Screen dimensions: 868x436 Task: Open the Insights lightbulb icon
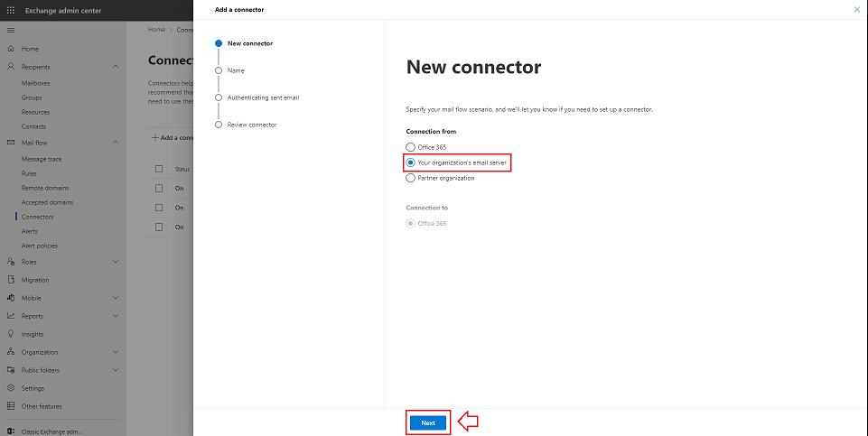coord(11,334)
